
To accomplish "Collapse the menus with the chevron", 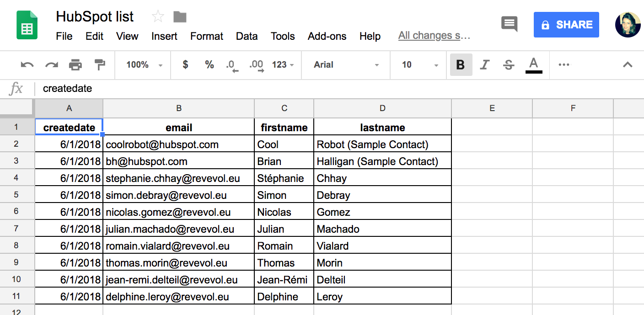I will coord(628,65).
